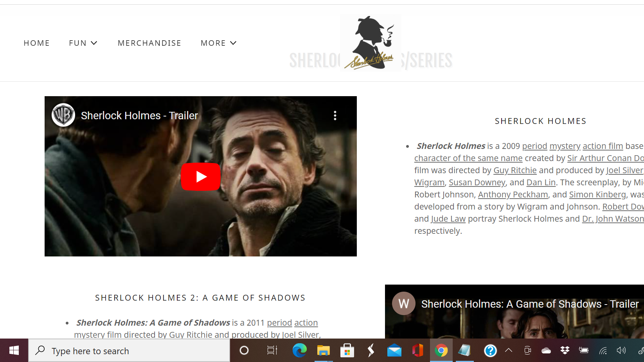Open the 'Susan Downey' link
The height and width of the screenshot is (362, 644).
[477, 182]
